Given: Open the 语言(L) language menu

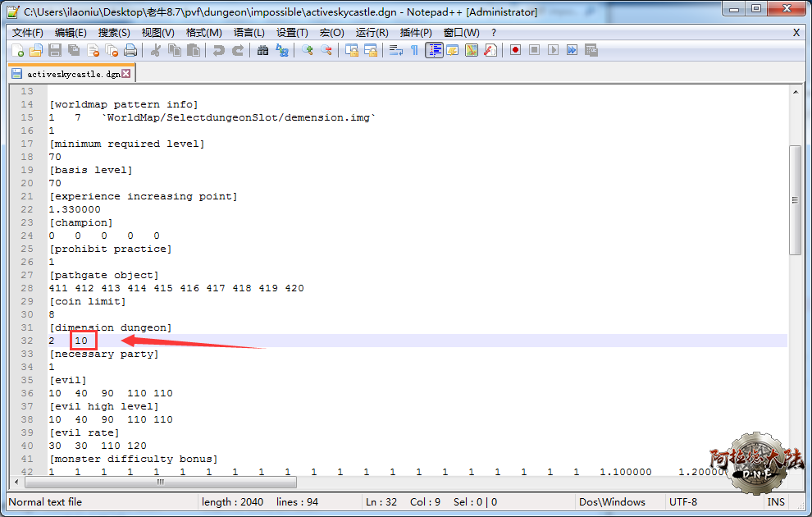Looking at the screenshot, I should (249, 33).
